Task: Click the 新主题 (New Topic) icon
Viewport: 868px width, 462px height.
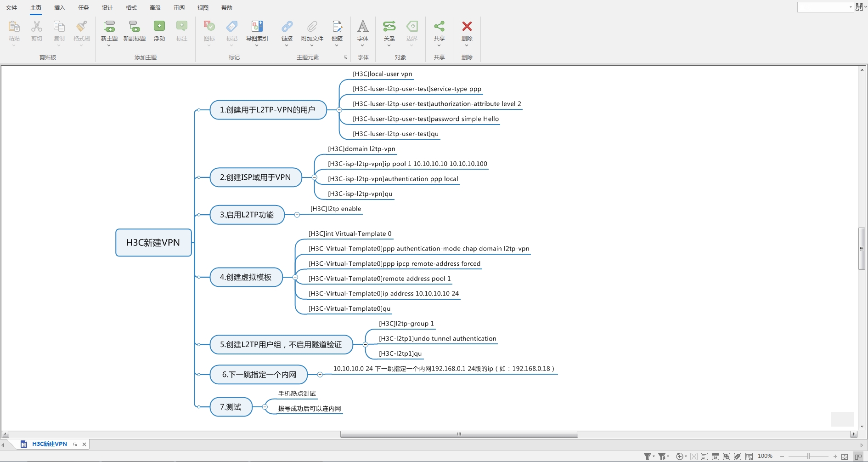Action: (x=109, y=27)
